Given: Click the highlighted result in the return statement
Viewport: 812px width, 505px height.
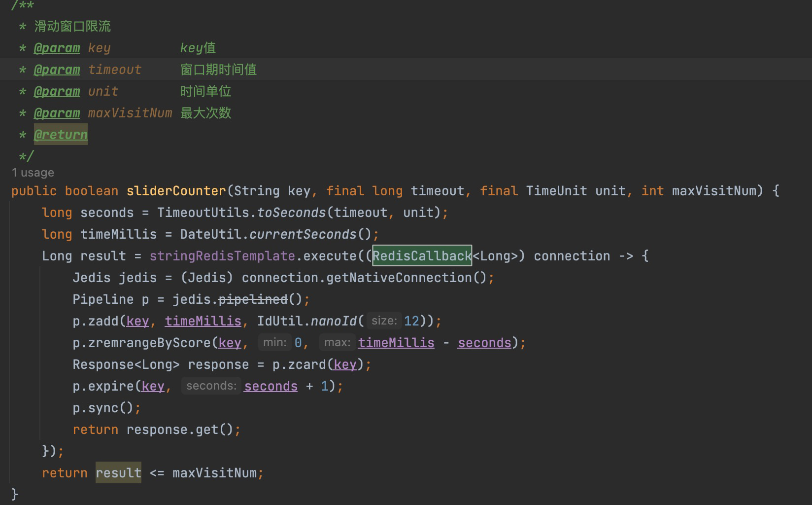Looking at the screenshot, I should click(118, 473).
